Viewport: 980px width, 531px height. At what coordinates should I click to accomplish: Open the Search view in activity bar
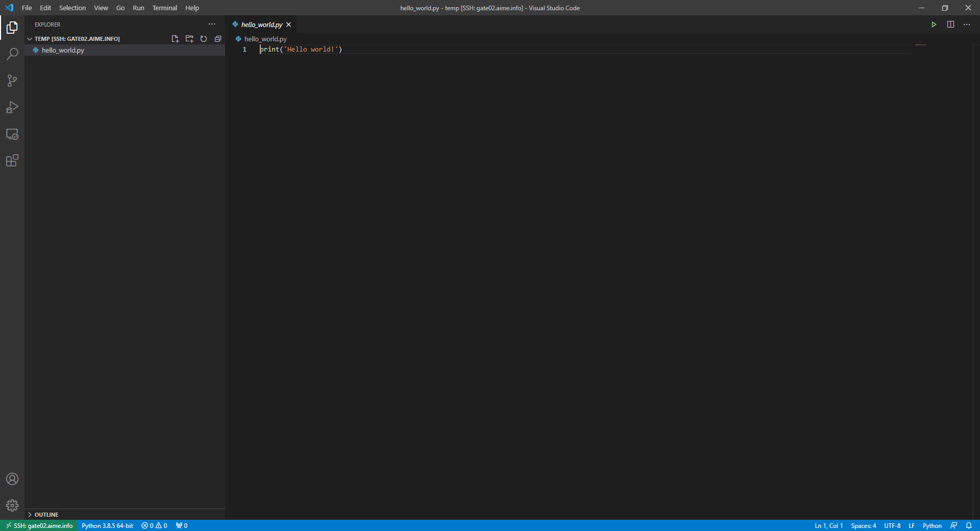[12, 54]
